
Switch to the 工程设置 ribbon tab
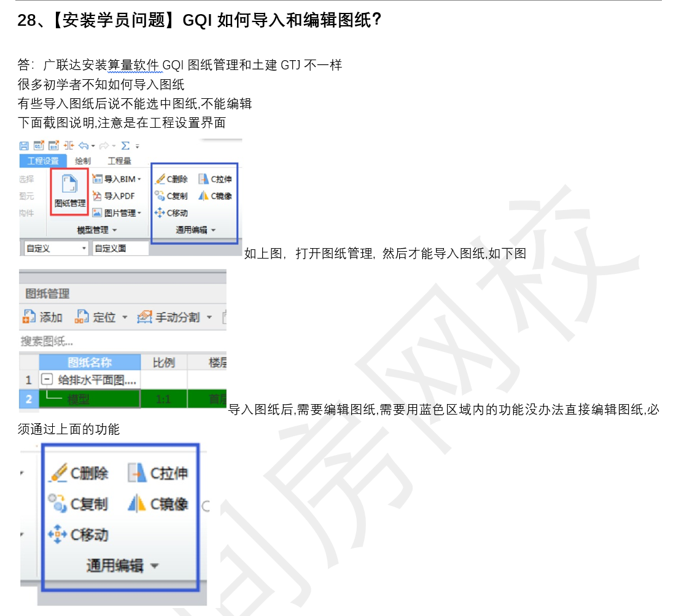pyautogui.click(x=43, y=161)
